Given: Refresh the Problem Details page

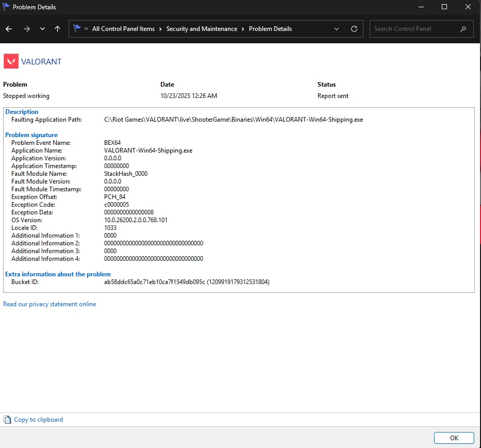Looking at the screenshot, I should coord(354,29).
